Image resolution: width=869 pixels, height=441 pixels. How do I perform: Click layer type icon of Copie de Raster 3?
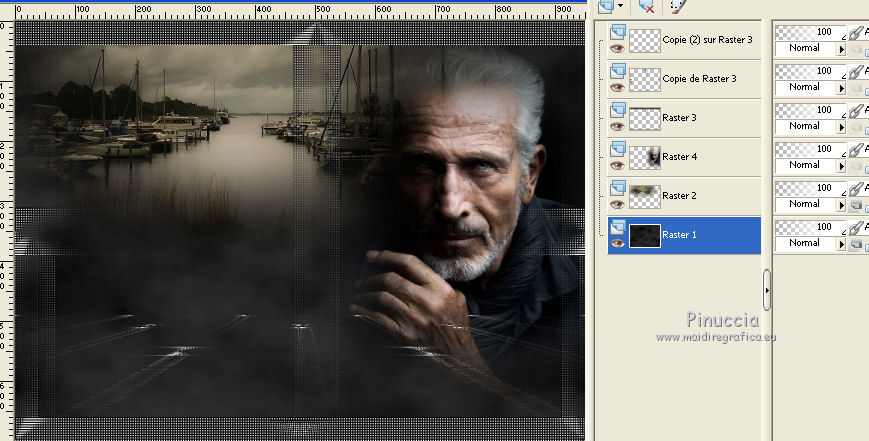coord(617,71)
